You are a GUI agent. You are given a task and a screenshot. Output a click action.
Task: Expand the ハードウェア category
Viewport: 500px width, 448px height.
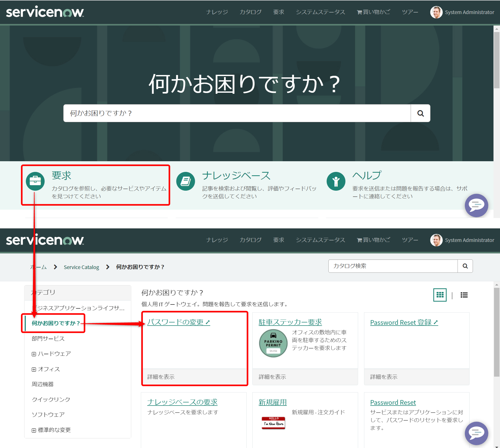tap(34, 353)
